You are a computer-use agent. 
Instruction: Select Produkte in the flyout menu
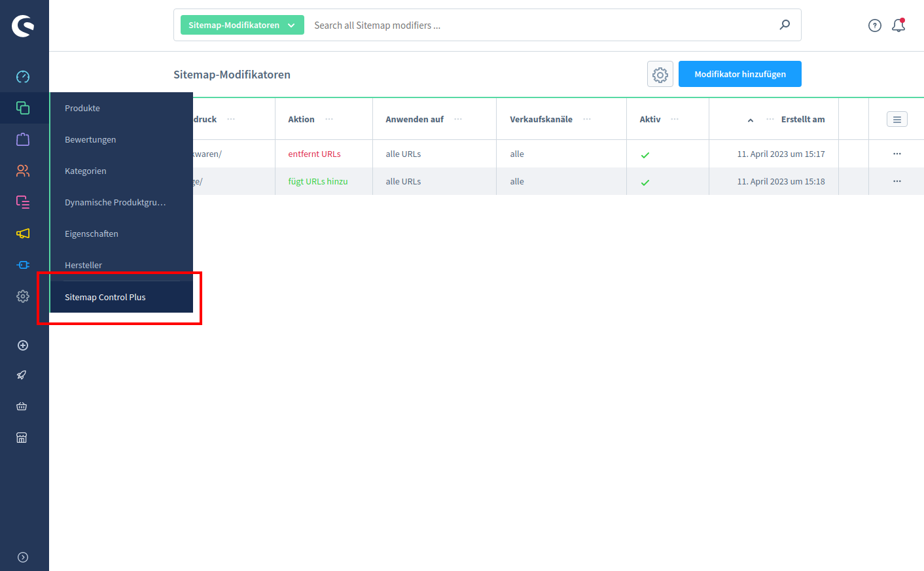point(122,108)
